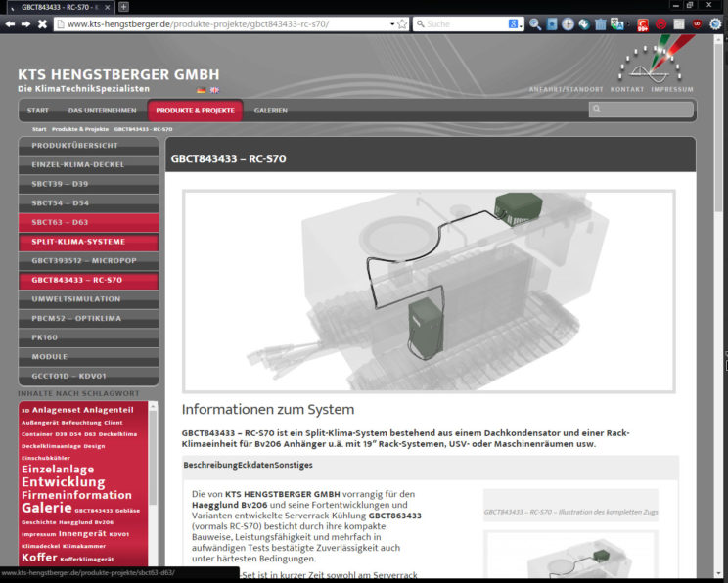Click the tag cloud scrollbar up arrow
Screen dimensions: 728x583
click(153, 406)
